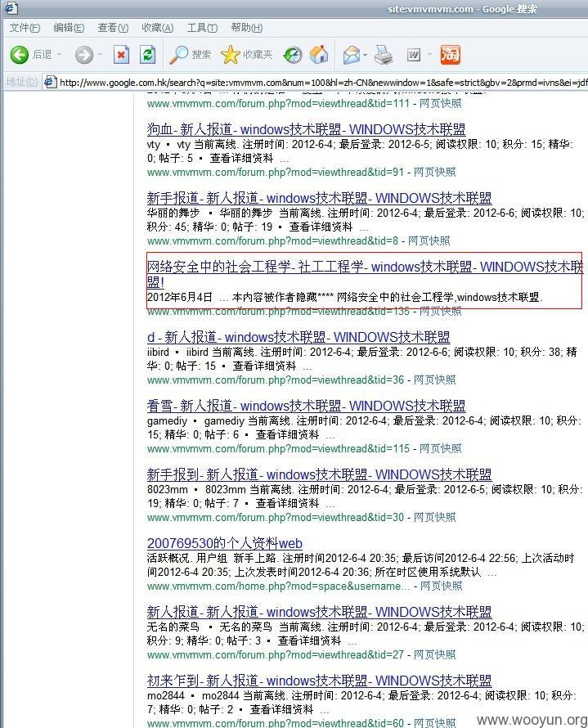Open result titled 狗血-新人报道
The width and height of the screenshot is (588, 728).
click(307, 129)
